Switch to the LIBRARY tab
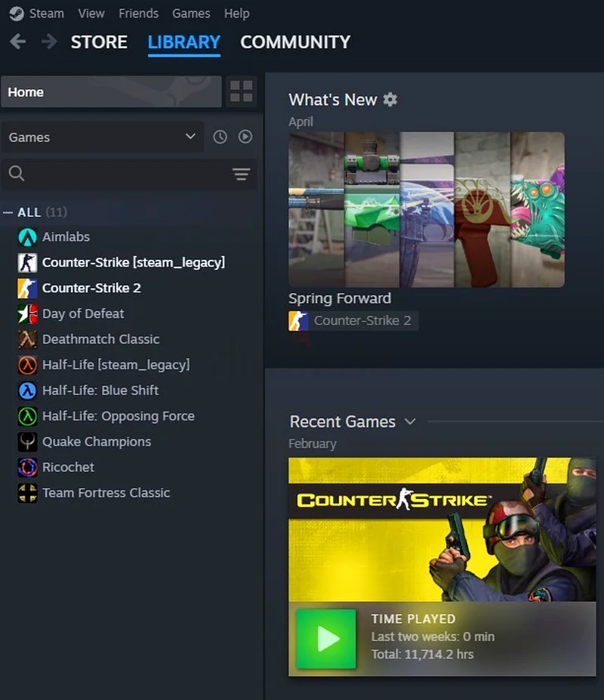The height and width of the screenshot is (700, 604). [184, 42]
